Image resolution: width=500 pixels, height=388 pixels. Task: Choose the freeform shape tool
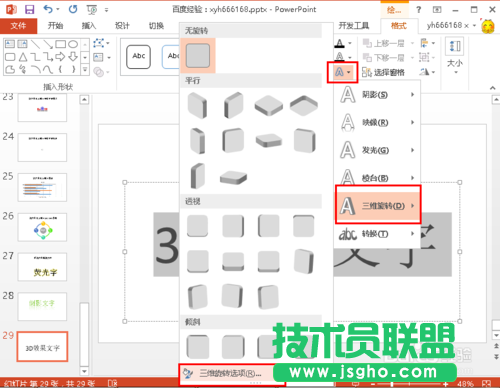10,70
